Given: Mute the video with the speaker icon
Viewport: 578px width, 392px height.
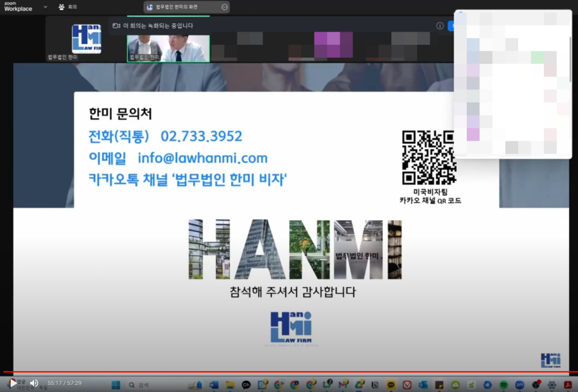Looking at the screenshot, I should pyautogui.click(x=34, y=383).
